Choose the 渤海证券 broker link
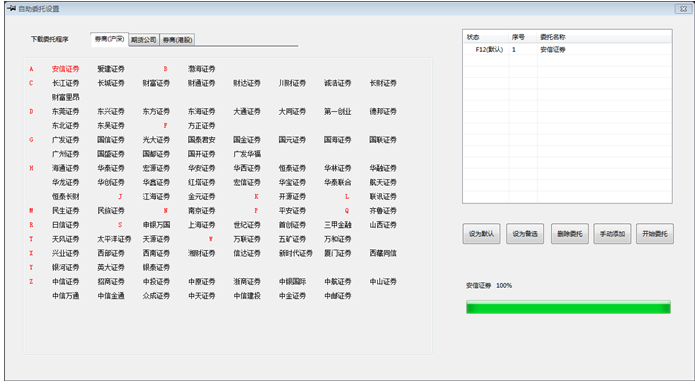 point(202,69)
